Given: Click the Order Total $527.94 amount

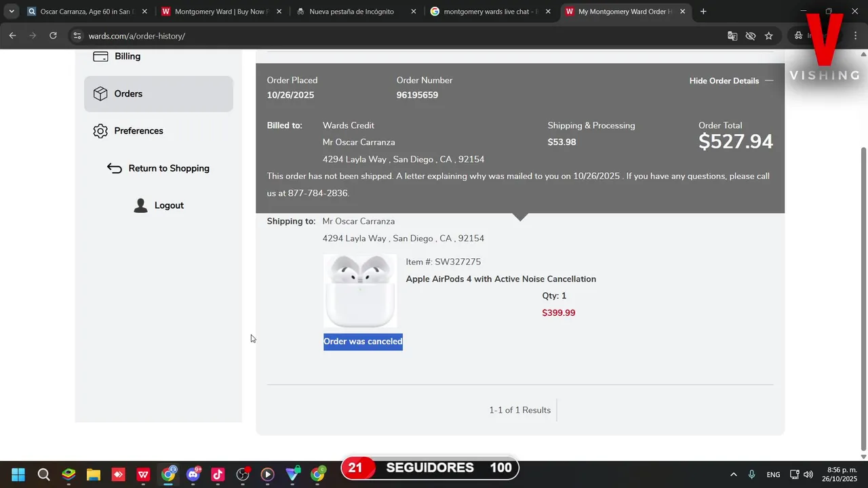Looking at the screenshot, I should [x=736, y=142].
